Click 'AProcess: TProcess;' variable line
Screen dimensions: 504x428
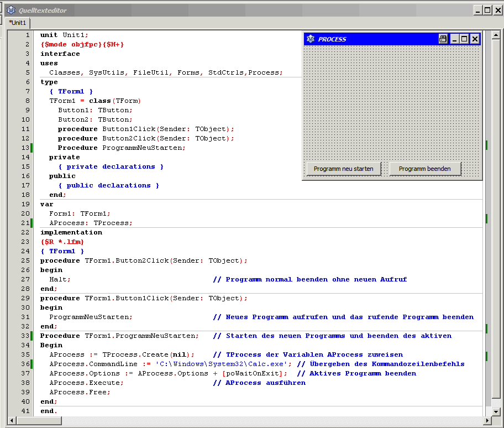pyautogui.click(x=91, y=223)
